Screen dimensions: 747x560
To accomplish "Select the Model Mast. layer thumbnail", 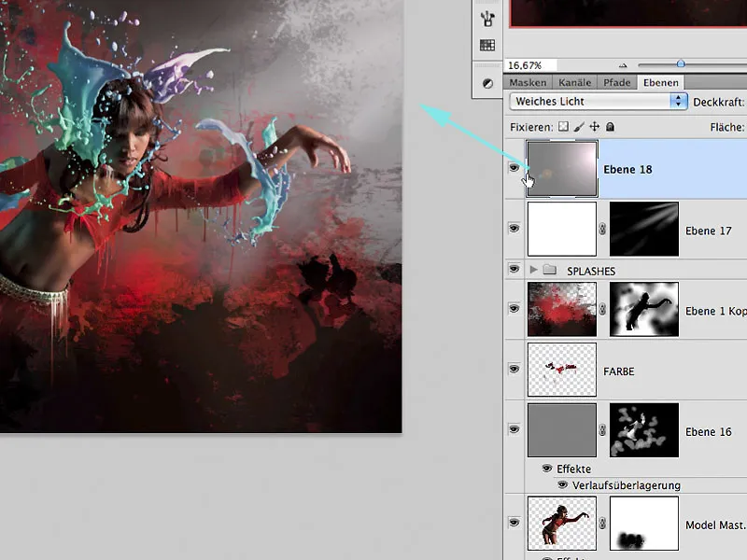I will [x=562, y=523].
